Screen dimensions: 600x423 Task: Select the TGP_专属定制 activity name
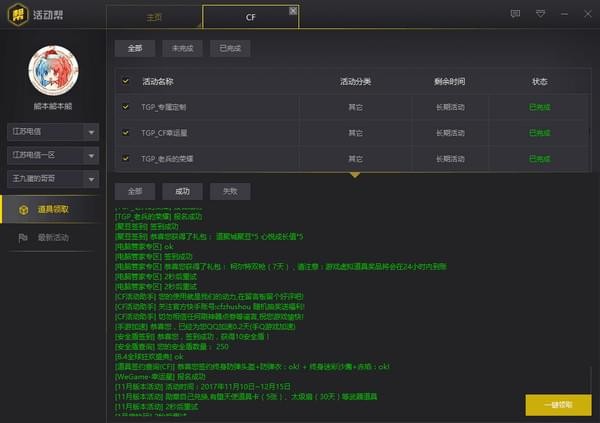164,107
